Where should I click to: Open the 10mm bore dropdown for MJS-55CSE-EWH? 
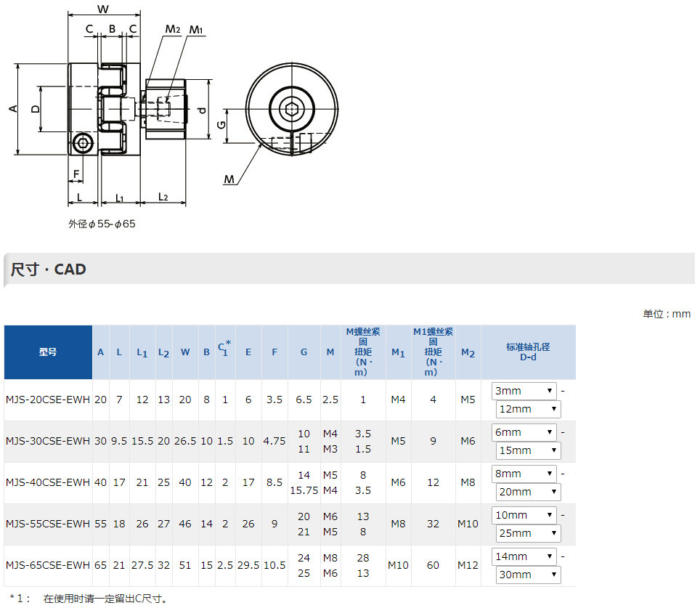click(524, 515)
